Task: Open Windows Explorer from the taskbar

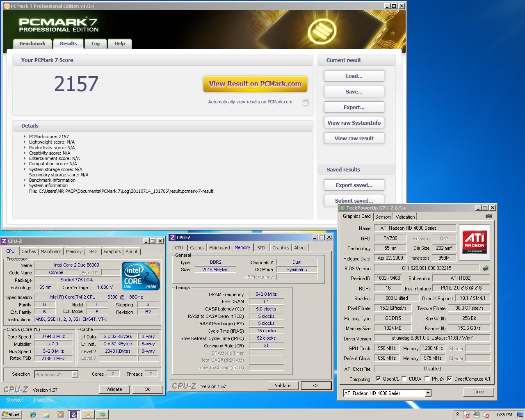Action: [46, 415]
